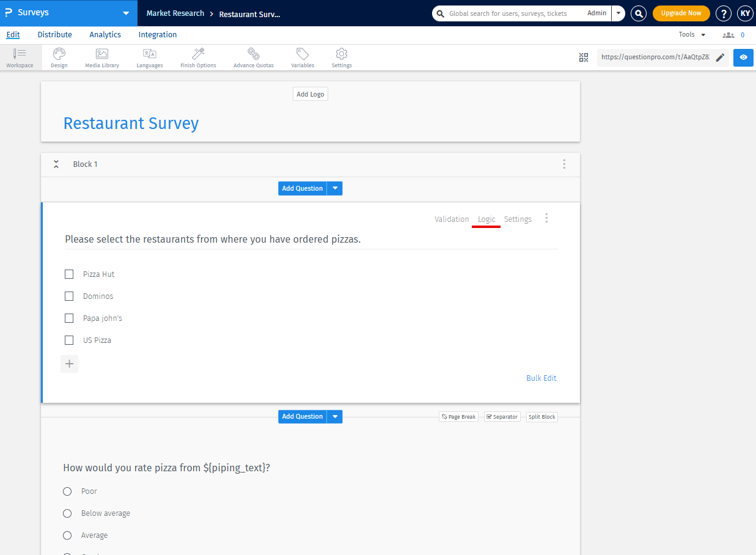Open the survey QR code icon
Image resolution: width=756 pixels, height=555 pixels.
[x=583, y=57]
